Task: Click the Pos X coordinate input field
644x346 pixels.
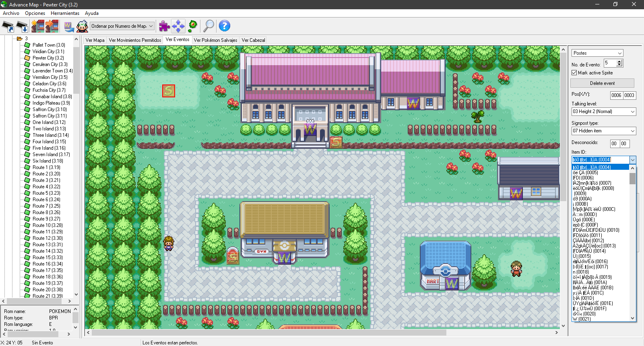Action: click(616, 95)
